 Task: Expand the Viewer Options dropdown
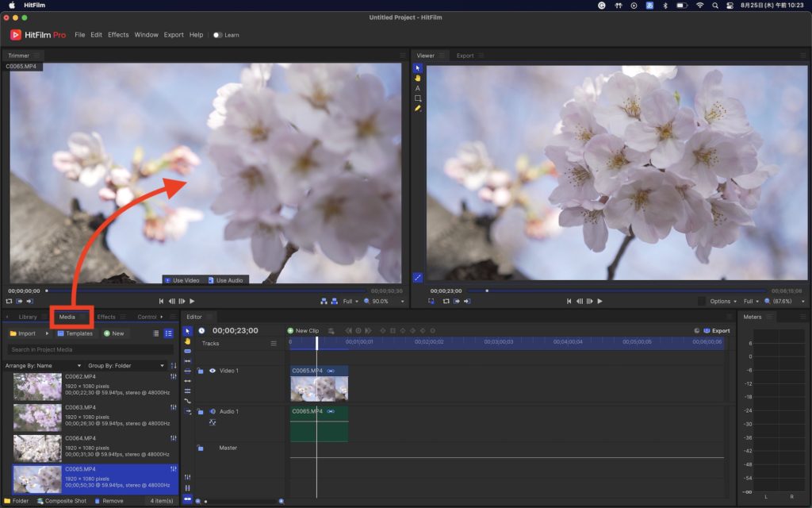[x=723, y=302]
